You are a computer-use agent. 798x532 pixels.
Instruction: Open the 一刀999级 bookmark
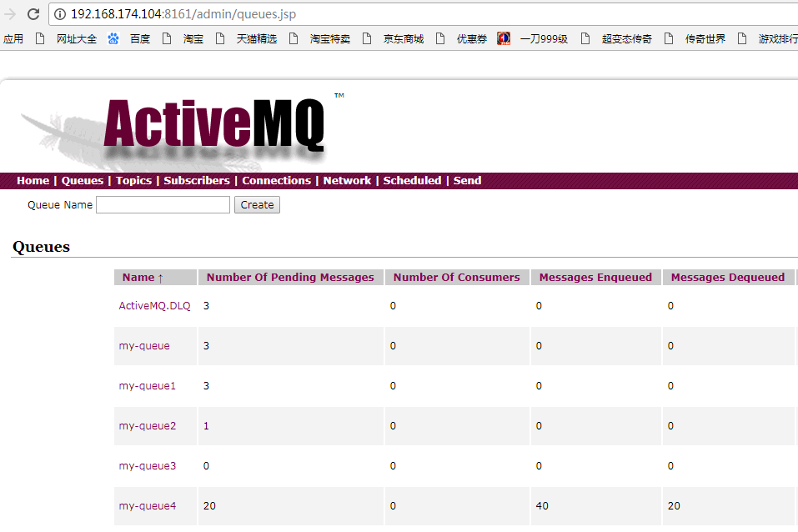pyautogui.click(x=532, y=39)
